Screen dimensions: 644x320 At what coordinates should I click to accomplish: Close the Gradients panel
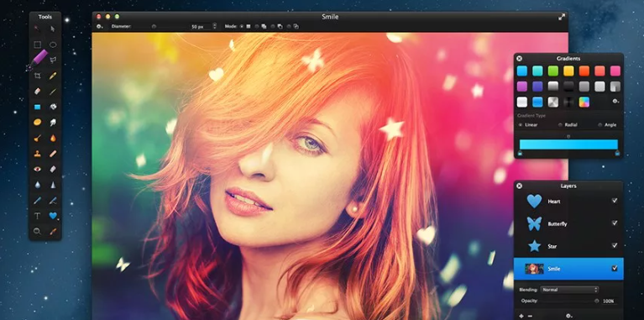click(519, 59)
